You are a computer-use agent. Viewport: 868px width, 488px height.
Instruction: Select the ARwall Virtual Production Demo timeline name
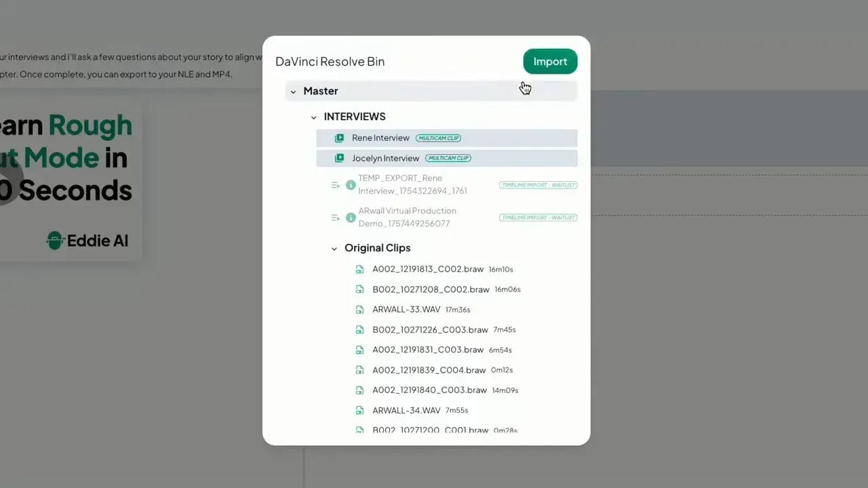[407, 218]
